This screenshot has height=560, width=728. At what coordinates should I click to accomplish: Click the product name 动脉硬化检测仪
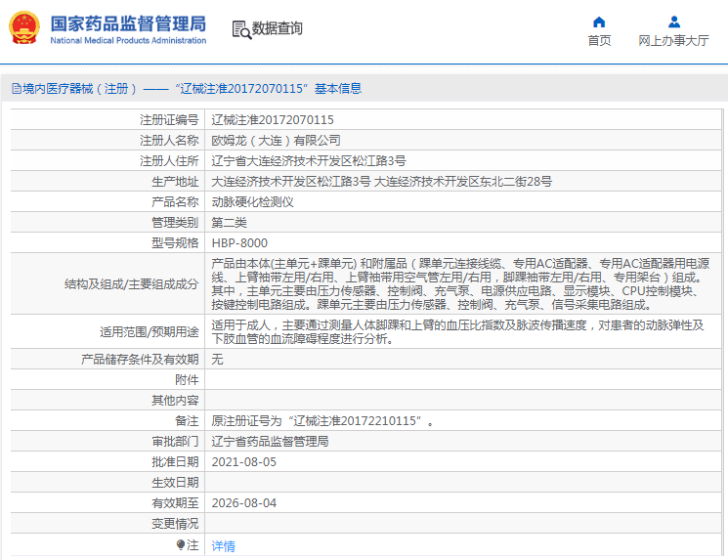(x=253, y=202)
